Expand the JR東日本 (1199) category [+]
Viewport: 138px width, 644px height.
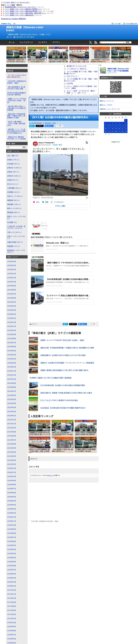coord(20,168)
